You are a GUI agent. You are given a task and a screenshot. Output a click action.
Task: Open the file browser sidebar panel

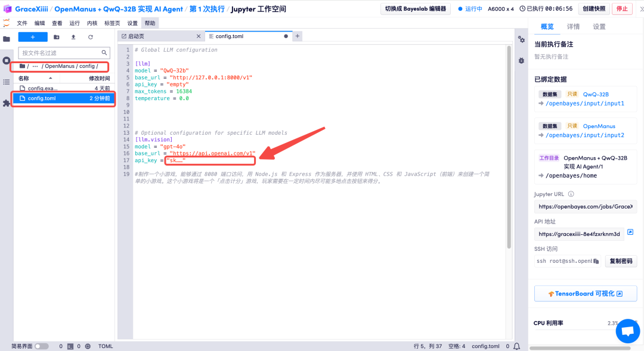tap(6, 39)
